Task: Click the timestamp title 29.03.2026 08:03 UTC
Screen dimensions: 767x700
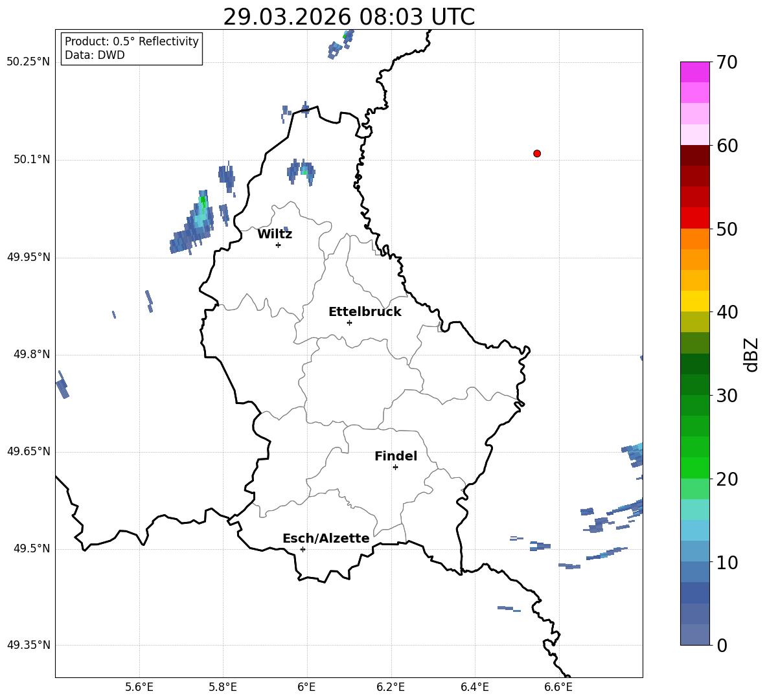Action: click(x=349, y=17)
